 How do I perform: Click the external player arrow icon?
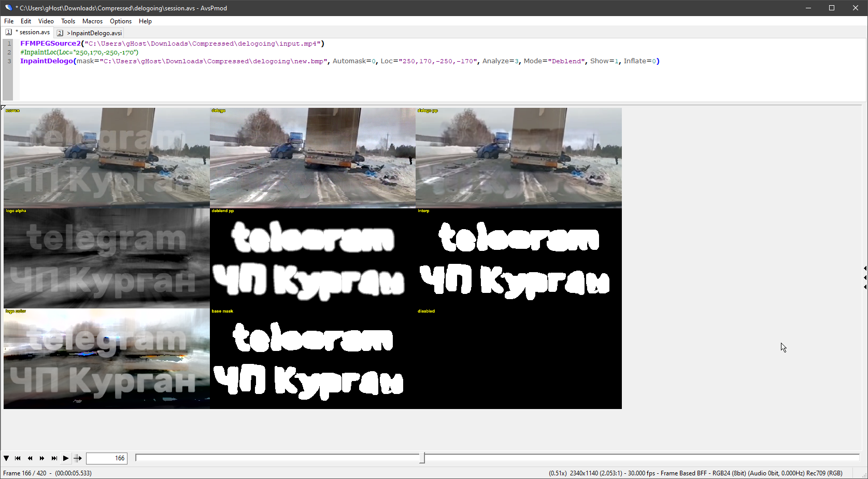click(x=78, y=458)
